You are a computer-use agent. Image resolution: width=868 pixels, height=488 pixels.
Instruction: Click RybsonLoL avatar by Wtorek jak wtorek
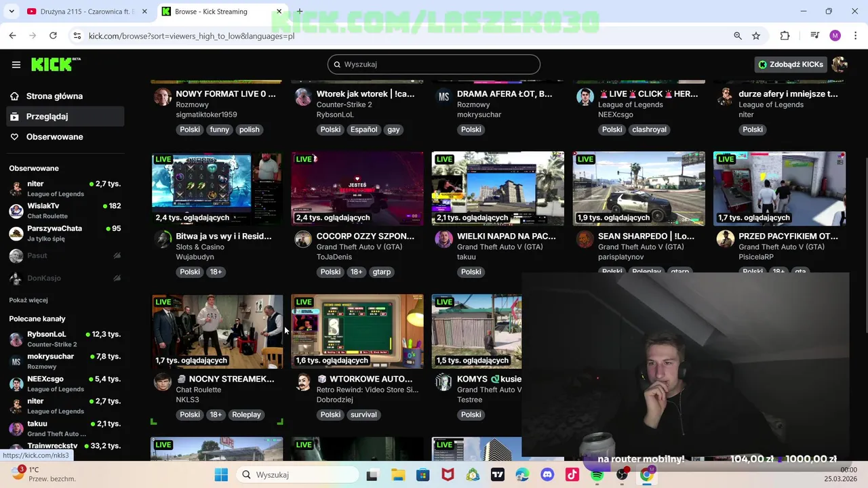point(303,97)
